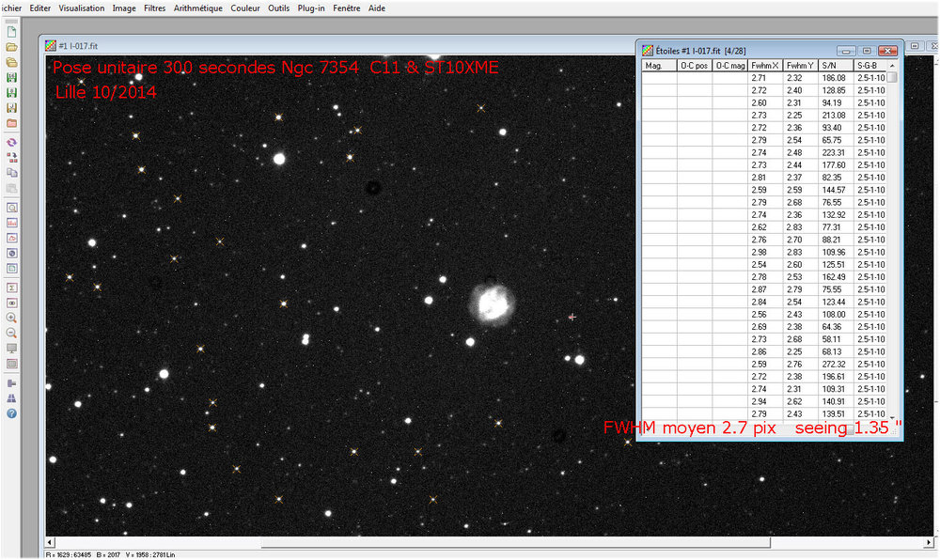
Task: Click the O-C pos column header
Action: 695,65
